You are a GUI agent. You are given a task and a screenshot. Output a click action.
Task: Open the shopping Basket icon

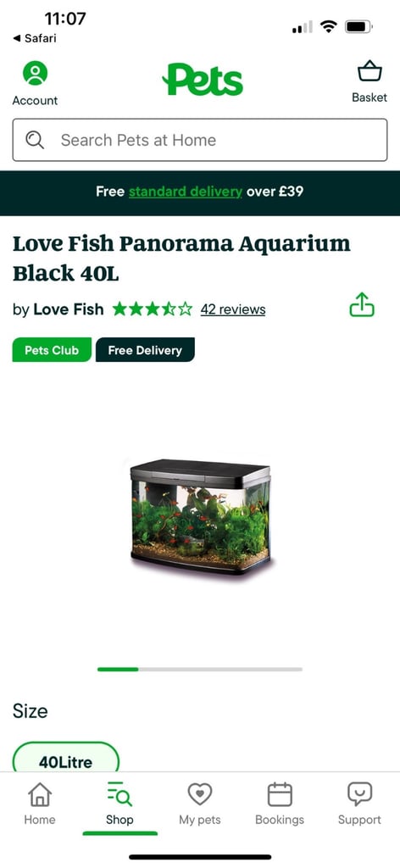tap(369, 73)
